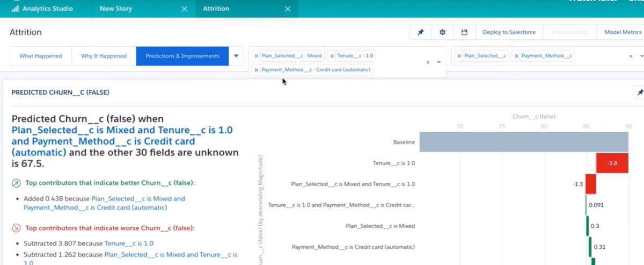The image size is (644, 265).
Task: Click Top contributors that indicate worse heading
Action: click(x=111, y=228)
